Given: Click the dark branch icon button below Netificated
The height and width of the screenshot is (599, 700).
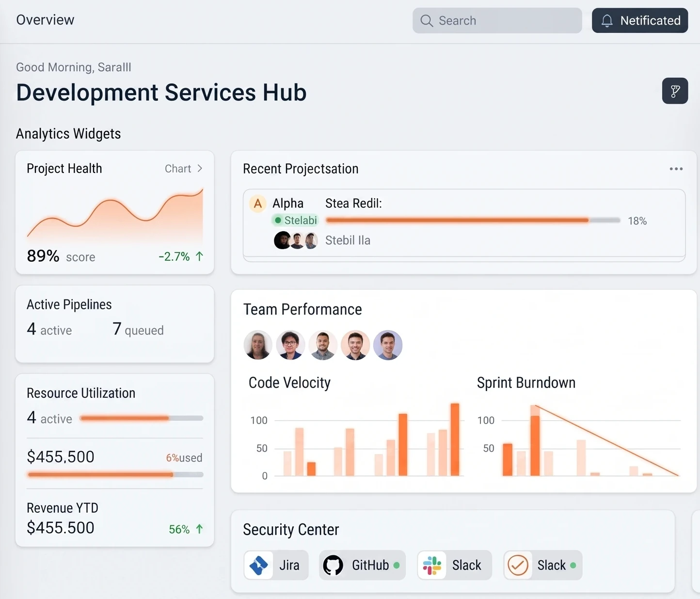Looking at the screenshot, I should click(x=675, y=91).
